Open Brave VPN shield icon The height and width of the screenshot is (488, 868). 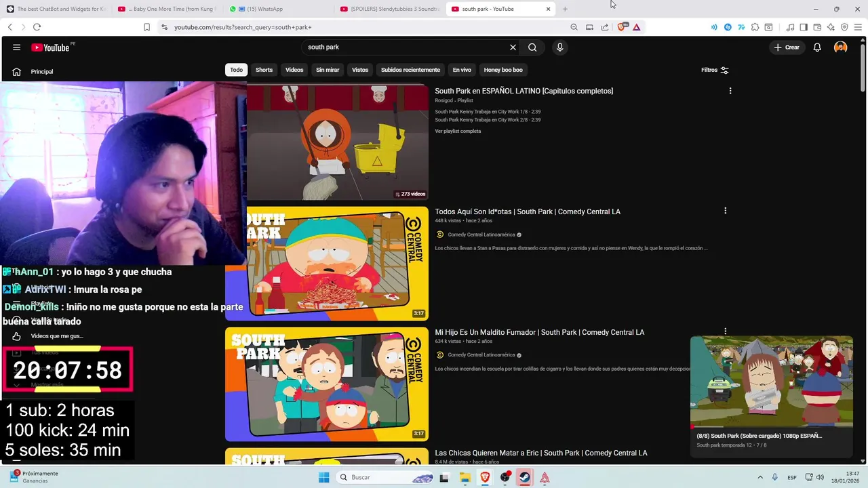point(844,27)
